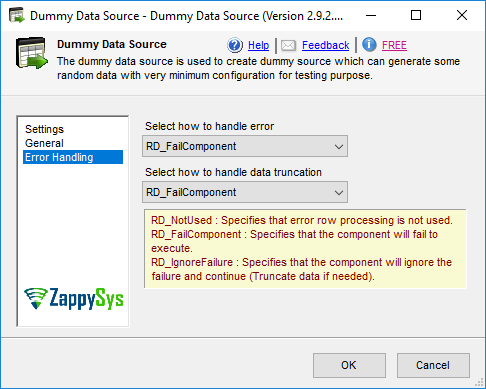Click the envelope Feedback icon

[x=288, y=45]
